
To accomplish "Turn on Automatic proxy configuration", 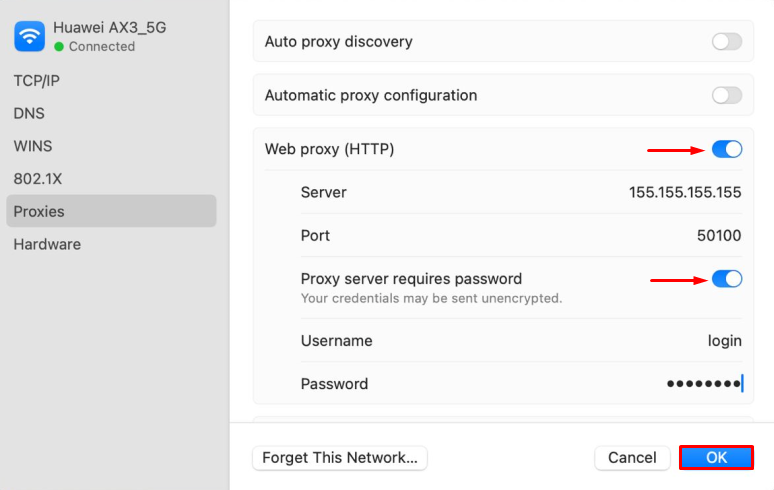I will (x=727, y=95).
